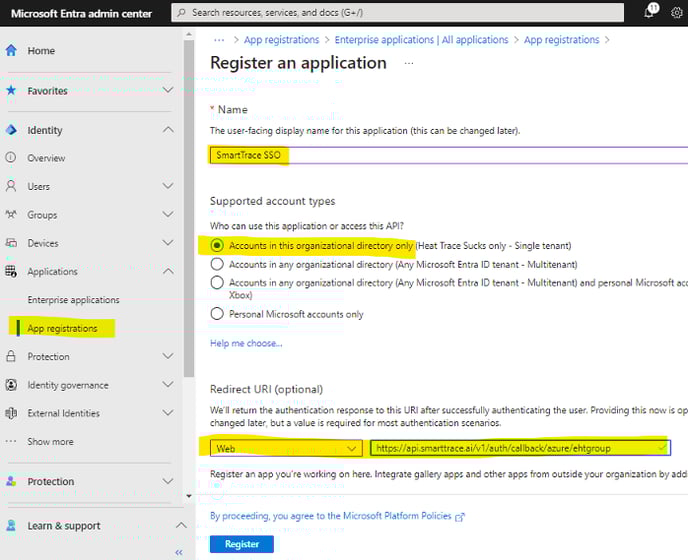Viewport: 688px width, 560px height.
Task: Expand the lower Protection section chevron
Action: (x=168, y=481)
